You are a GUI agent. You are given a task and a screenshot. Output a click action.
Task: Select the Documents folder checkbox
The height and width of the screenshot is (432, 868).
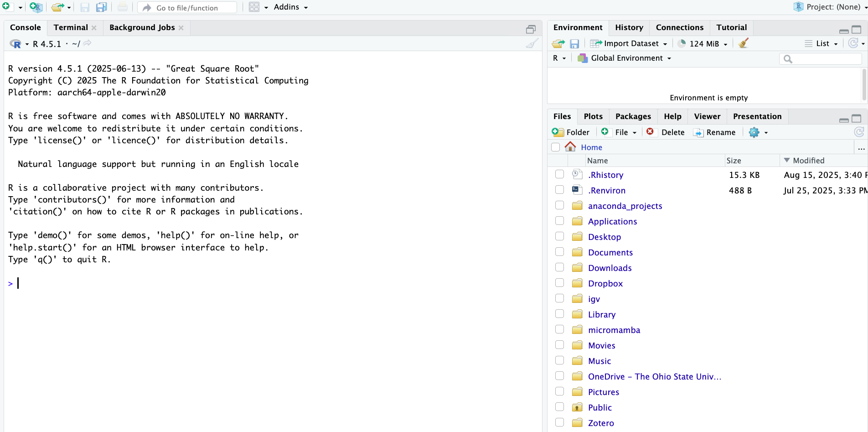[559, 252]
